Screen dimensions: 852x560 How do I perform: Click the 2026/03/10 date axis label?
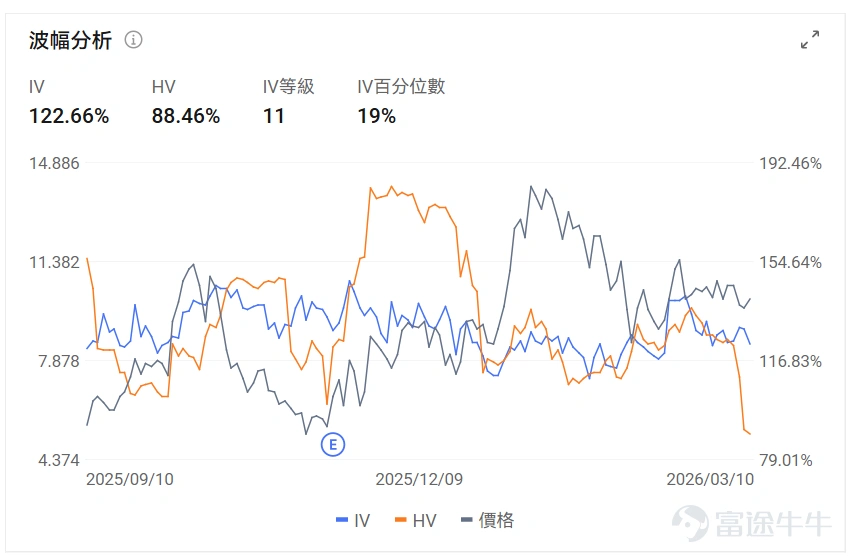tap(710, 479)
